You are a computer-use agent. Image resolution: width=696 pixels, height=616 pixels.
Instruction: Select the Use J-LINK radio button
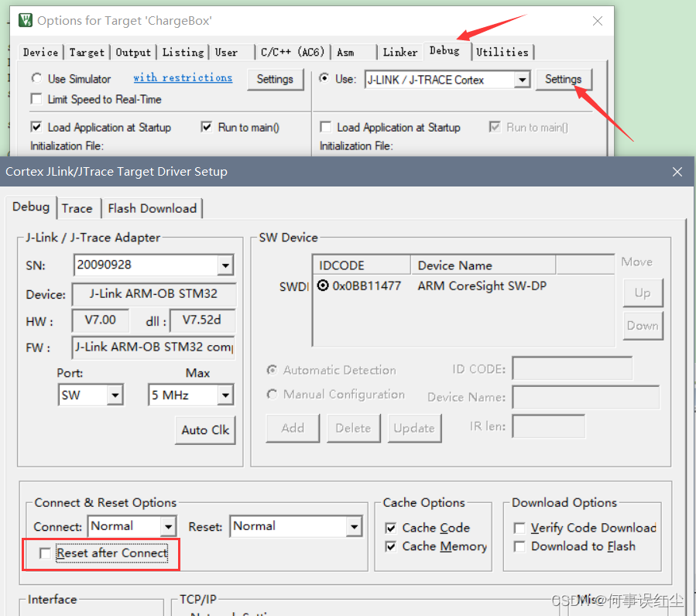tap(324, 79)
